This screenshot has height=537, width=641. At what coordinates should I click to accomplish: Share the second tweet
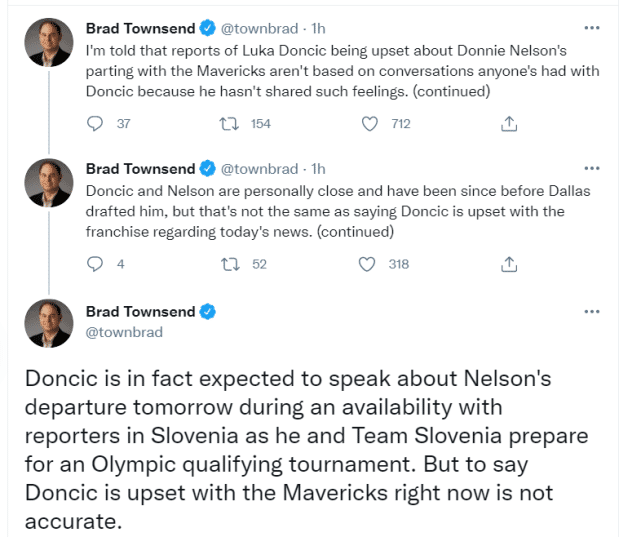pyautogui.click(x=508, y=264)
